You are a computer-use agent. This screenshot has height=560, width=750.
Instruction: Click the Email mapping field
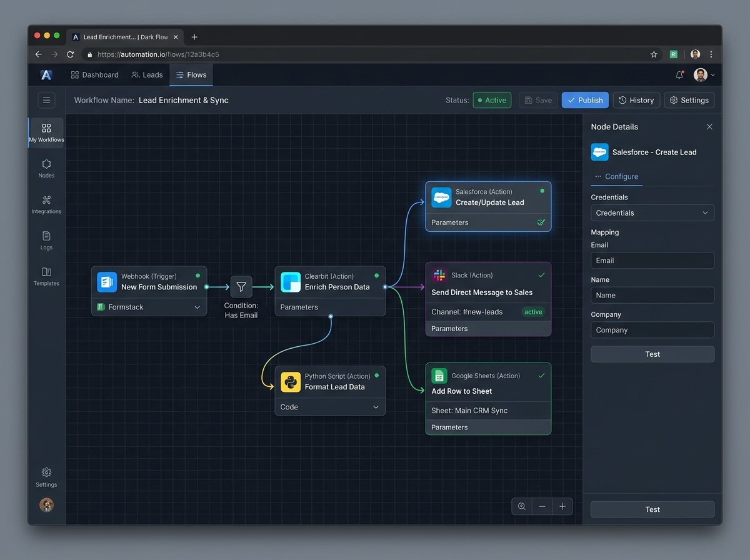[x=652, y=261]
